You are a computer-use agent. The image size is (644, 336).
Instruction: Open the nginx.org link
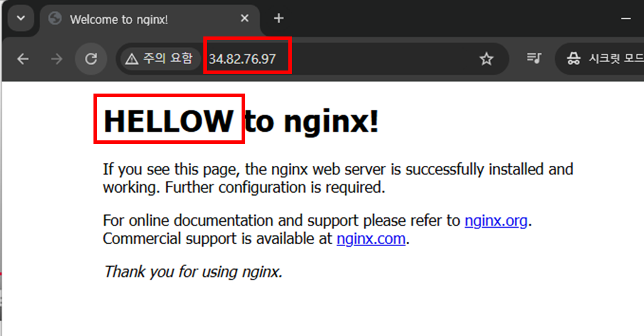[496, 221]
